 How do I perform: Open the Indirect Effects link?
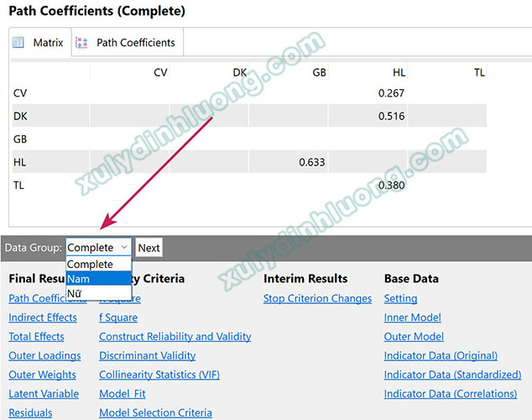[43, 318]
